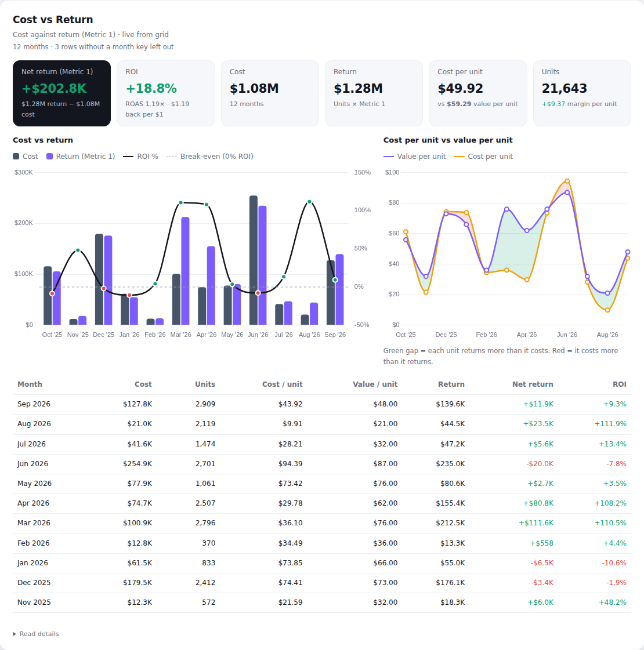
Task: Click the Aug 2026 row month cell
Action: (x=34, y=424)
